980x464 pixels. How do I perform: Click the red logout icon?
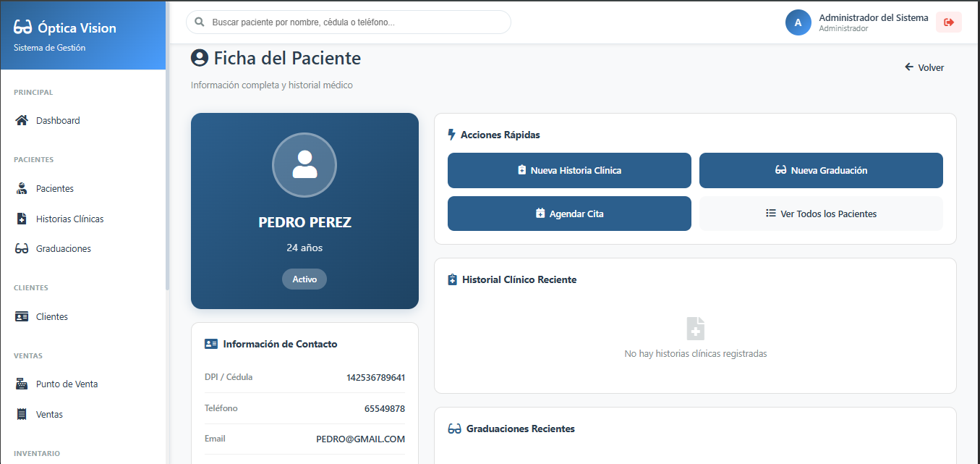[948, 22]
